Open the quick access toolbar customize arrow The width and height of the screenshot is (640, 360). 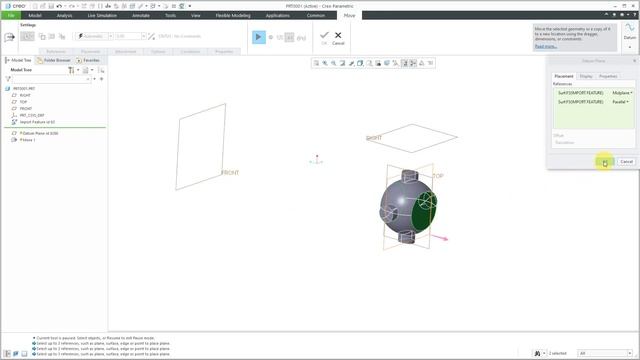pyautogui.click(x=190, y=6)
